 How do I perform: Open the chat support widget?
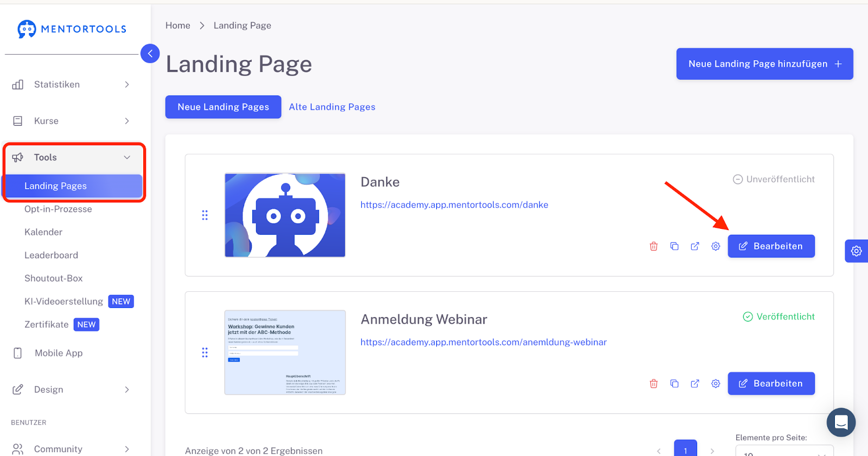tap(841, 422)
